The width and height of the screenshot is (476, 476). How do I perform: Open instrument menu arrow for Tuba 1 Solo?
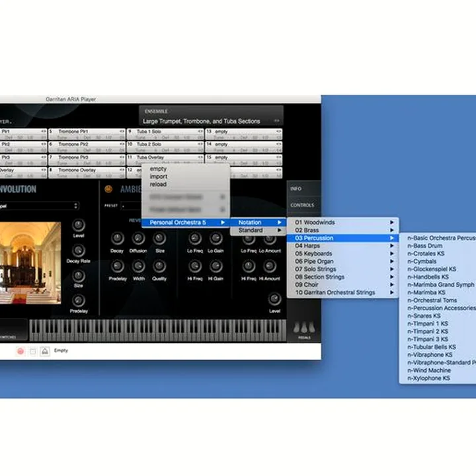pos(200,132)
